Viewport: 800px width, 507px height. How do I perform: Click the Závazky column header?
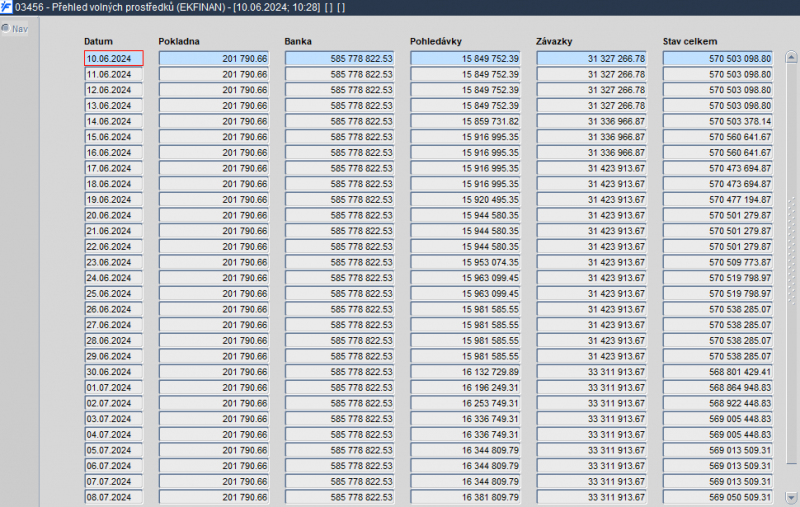(554, 41)
